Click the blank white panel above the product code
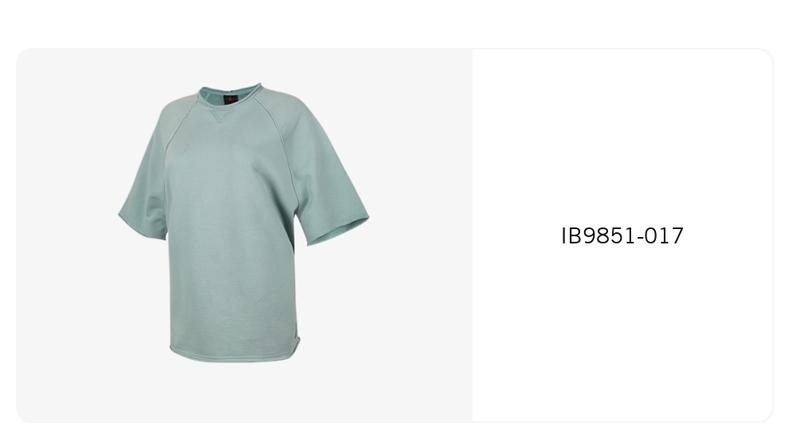The height and width of the screenshot is (423, 790). click(x=622, y=136)
